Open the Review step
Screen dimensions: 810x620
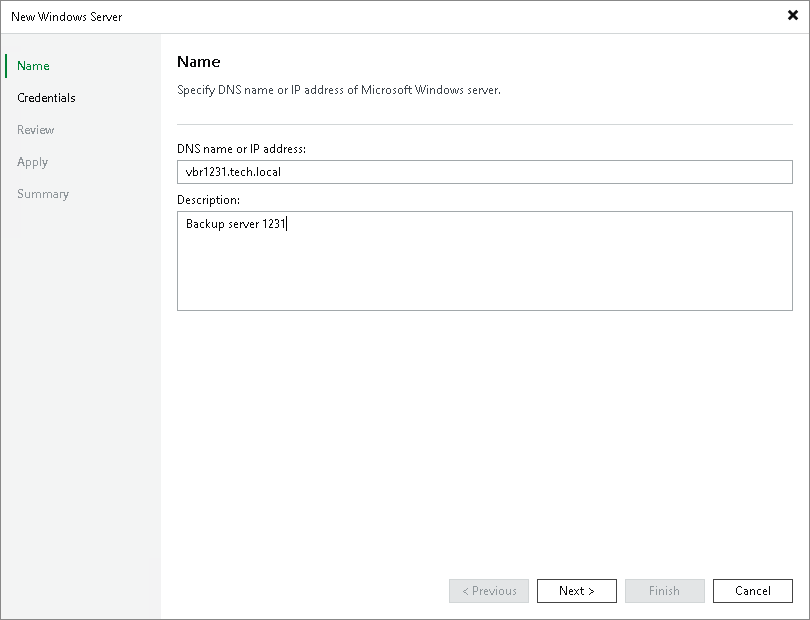coord(36,130)
